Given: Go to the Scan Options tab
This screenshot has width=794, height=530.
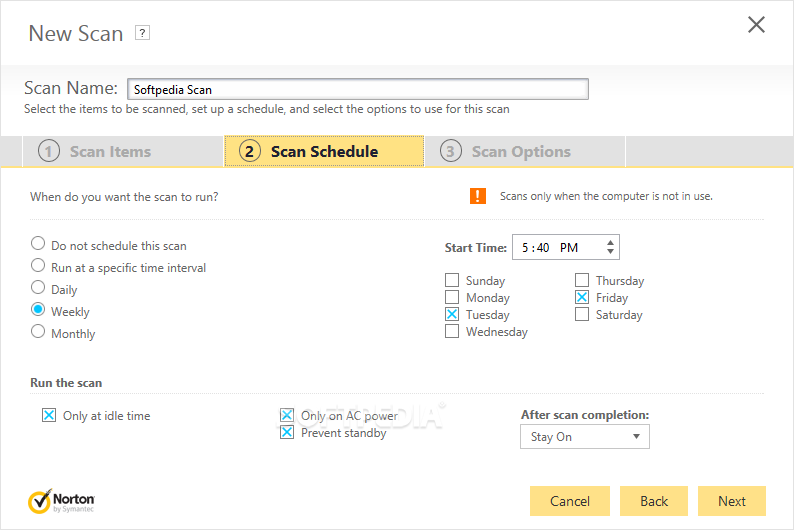Looking at the screenshot, I should coord(525,151).
